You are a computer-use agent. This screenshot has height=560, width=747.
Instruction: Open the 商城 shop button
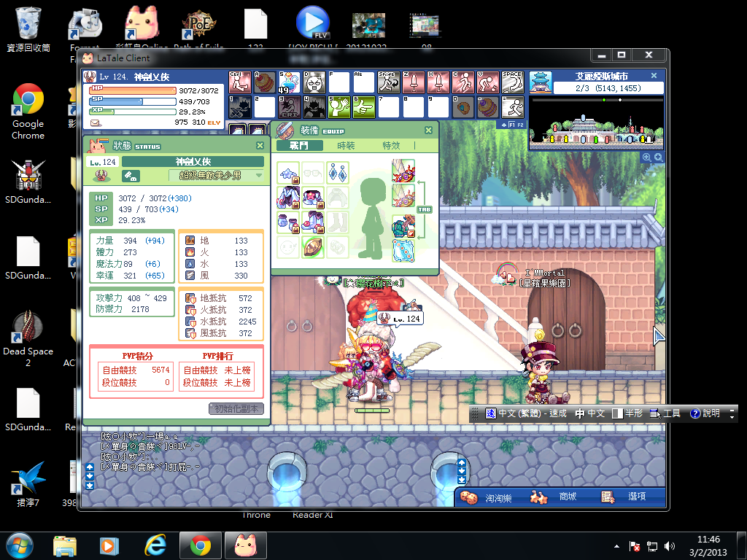pyautogui.click(x=554, y=497)
